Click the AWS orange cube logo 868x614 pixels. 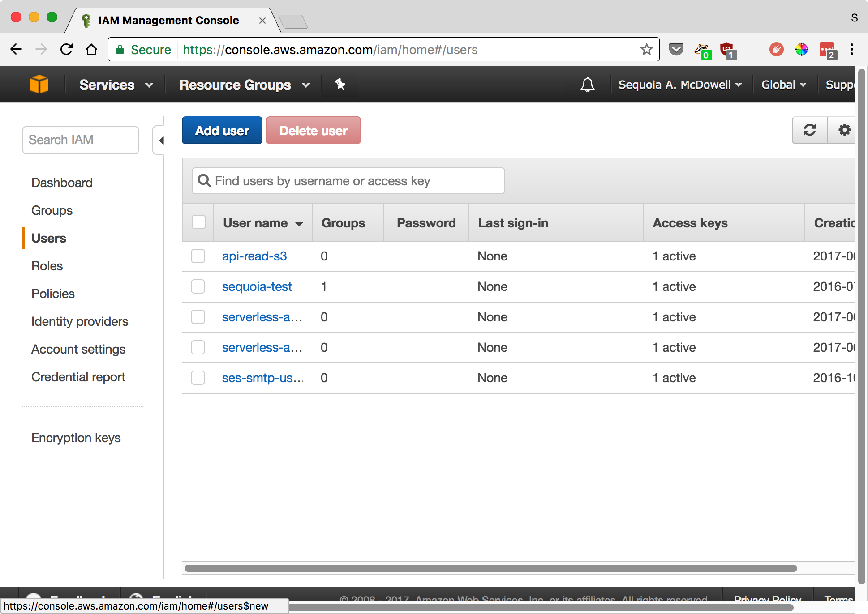tap(39, 85)
